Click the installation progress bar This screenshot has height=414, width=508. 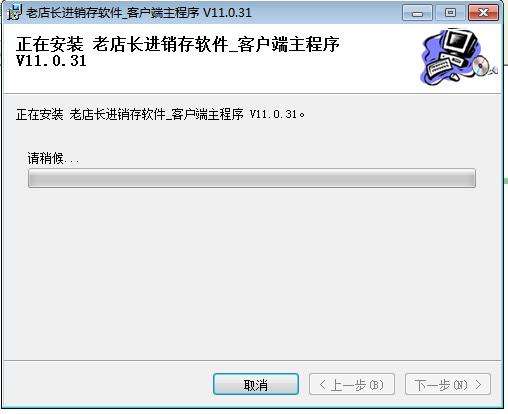252,178
